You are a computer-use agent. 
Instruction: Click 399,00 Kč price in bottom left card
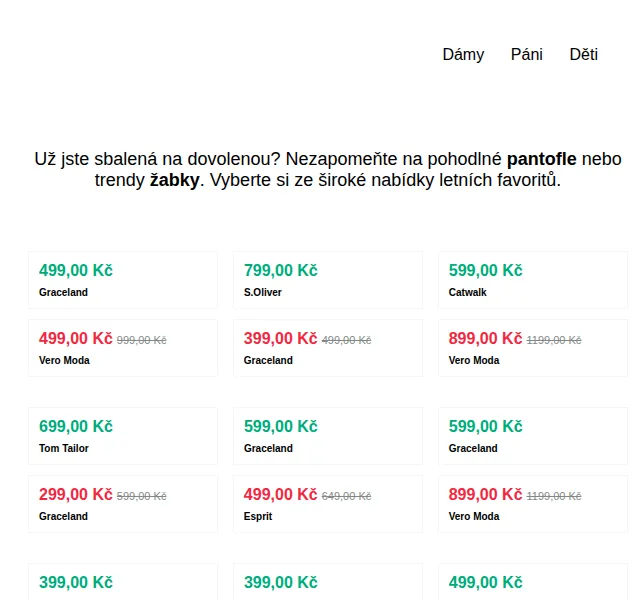[76, 582]
